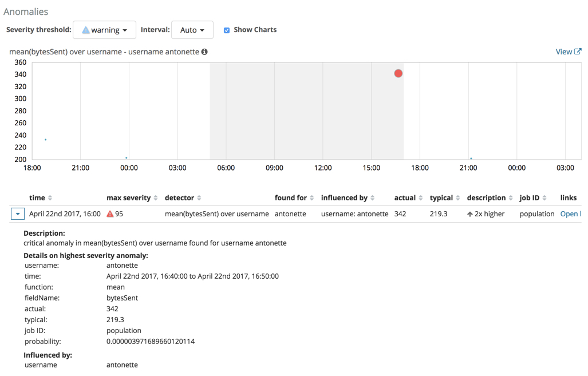This screenshot has height=376, width=588.
Task: Sort table by found for column
Action: pos(312,198)
